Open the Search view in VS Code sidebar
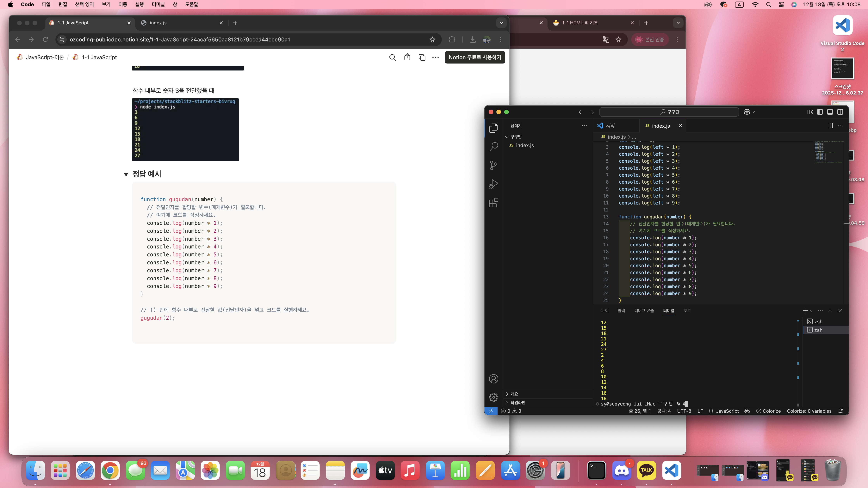 pyautogui.click(x=494, y=147)
